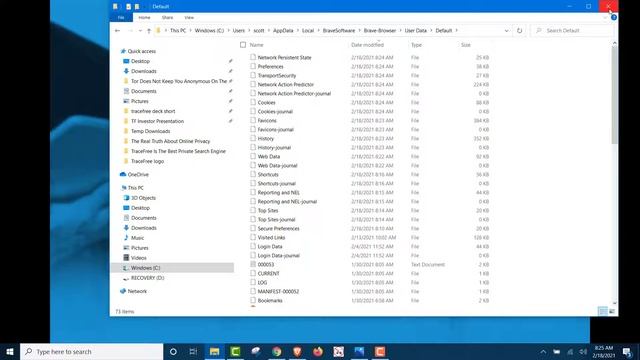Open orange recorder icon on taskbar
The height and width of the screenshot is (360, 640).
point(380,351)
